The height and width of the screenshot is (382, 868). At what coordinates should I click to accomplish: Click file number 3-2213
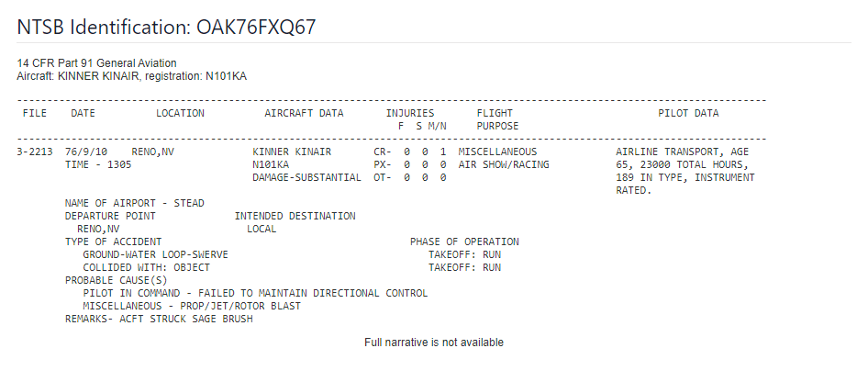pyautogui.click(x=35, y=152)
